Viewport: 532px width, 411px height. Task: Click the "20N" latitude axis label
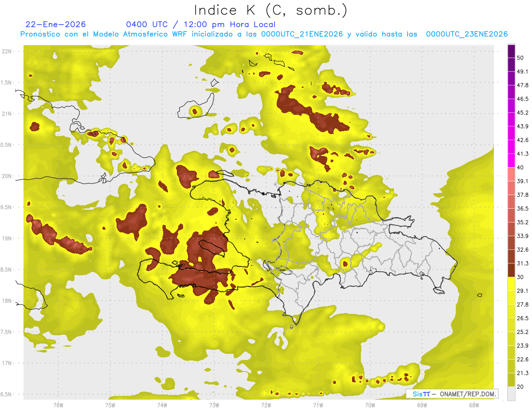tap(7, 176)
